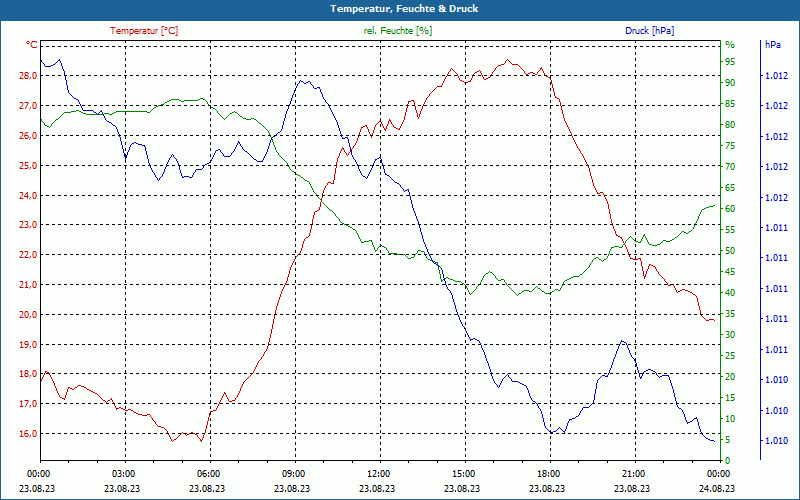
Task: Click the '40' humidity tick label
Action: pos(730,293)
